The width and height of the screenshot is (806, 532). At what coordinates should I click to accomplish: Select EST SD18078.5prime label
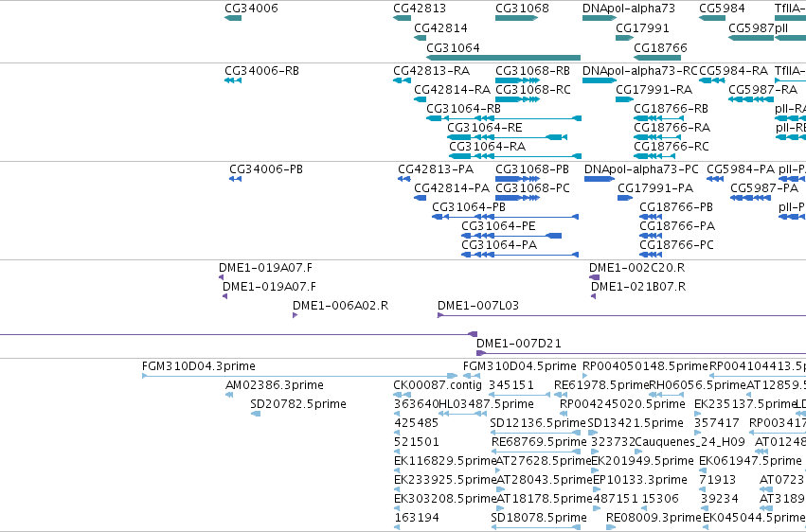539,518
